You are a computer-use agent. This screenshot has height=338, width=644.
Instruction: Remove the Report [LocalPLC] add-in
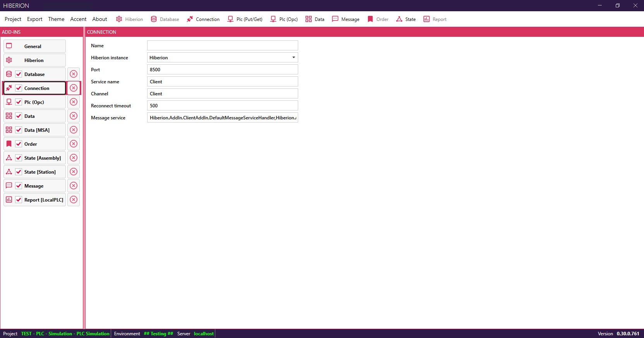click(x=74, y=200)
